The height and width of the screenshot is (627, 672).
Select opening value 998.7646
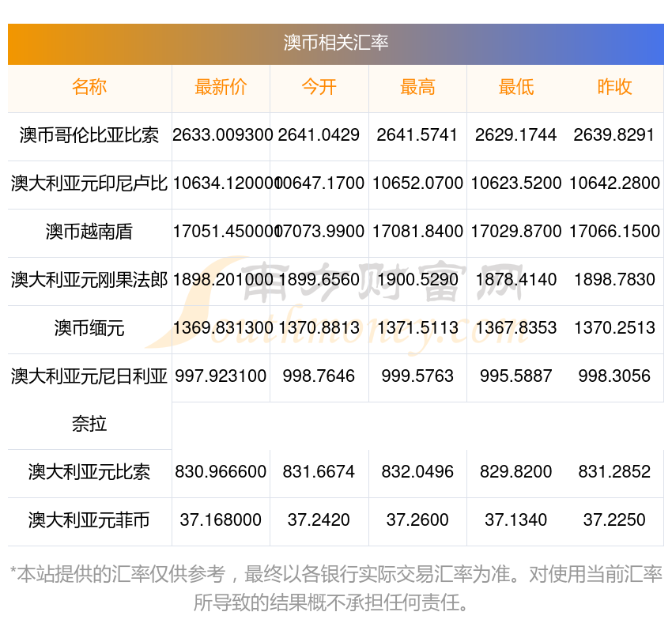pyautogui.click(x=319, y=376)
